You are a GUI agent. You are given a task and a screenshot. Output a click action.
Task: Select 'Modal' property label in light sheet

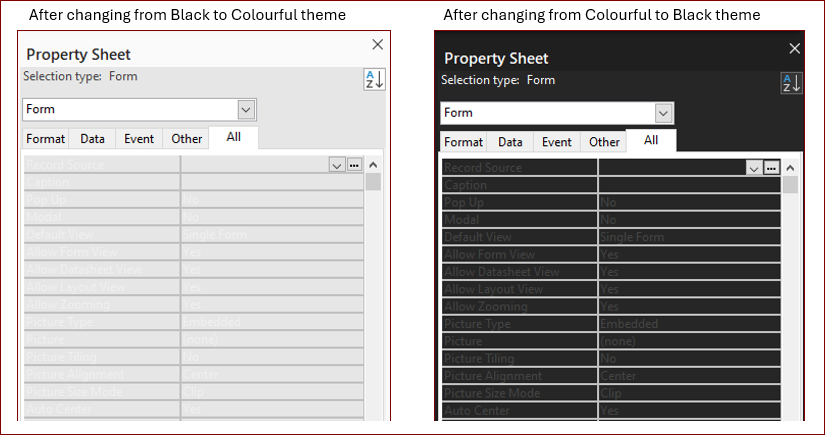pos(43,217)
